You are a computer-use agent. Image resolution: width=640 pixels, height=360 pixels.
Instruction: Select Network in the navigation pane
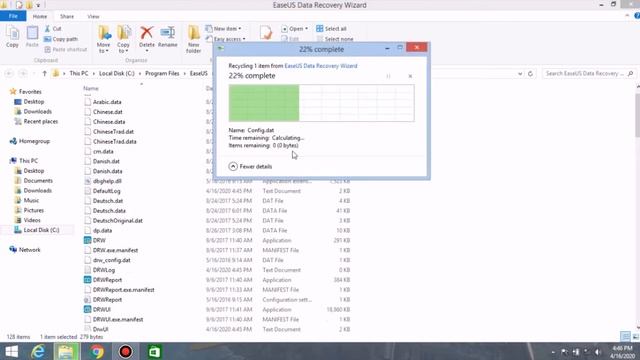[25, 250]
